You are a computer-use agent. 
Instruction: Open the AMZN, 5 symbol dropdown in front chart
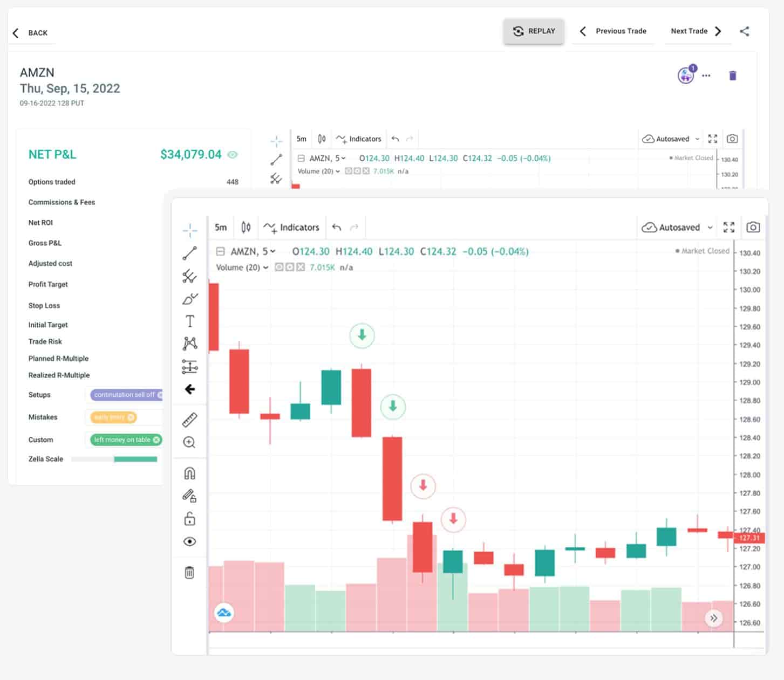[253, 251]
